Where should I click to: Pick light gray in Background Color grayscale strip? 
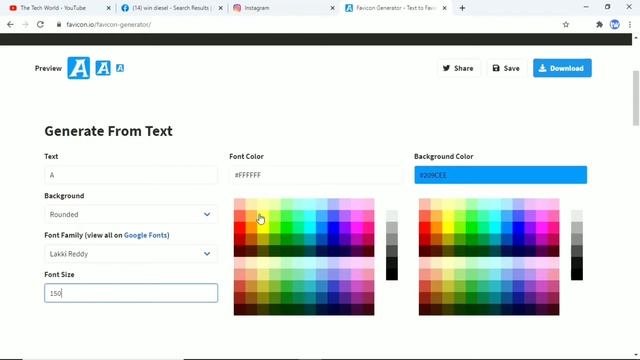[577, 216]
